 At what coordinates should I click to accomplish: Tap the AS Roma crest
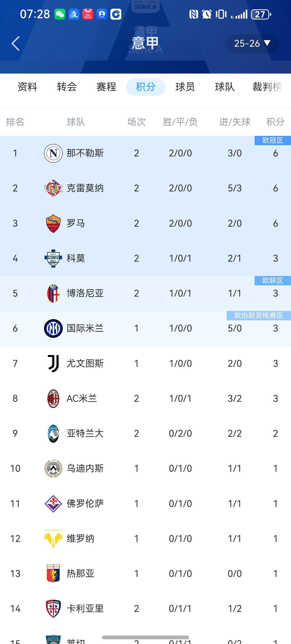click(53, 223)
